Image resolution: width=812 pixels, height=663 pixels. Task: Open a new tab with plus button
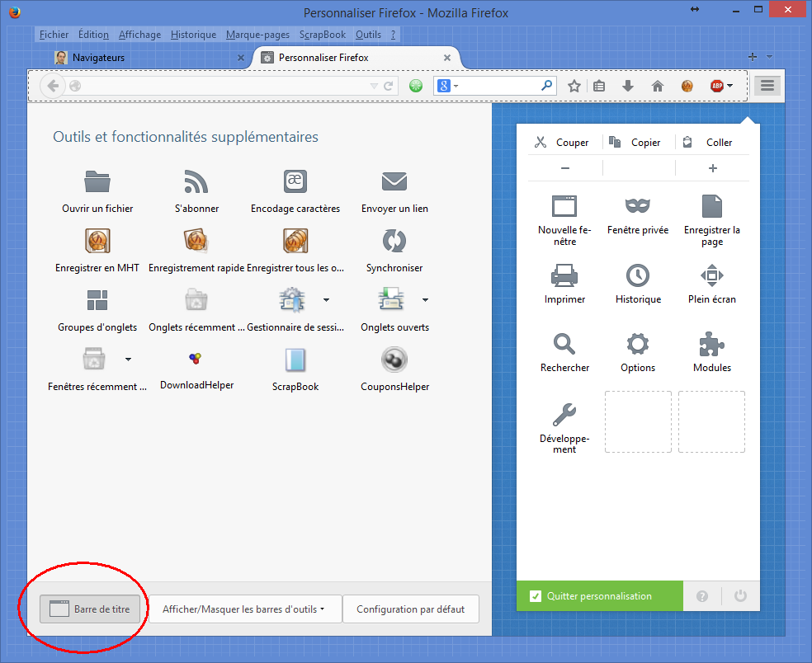753,57
